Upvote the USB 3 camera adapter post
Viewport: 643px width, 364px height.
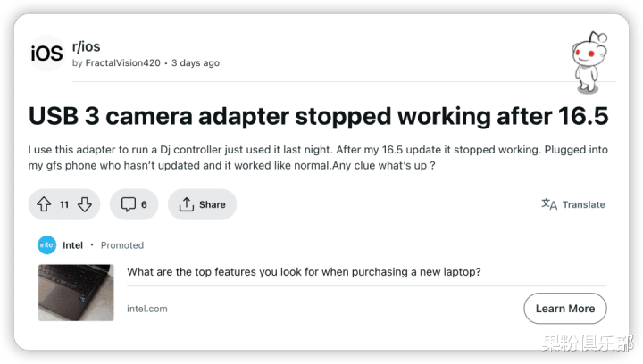[x=44, y=204]
